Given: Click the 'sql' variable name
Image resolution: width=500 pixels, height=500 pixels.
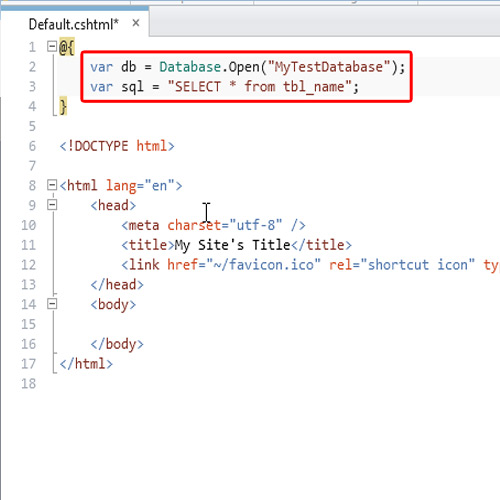Looking at the screenshot, I should click(132, 87).
